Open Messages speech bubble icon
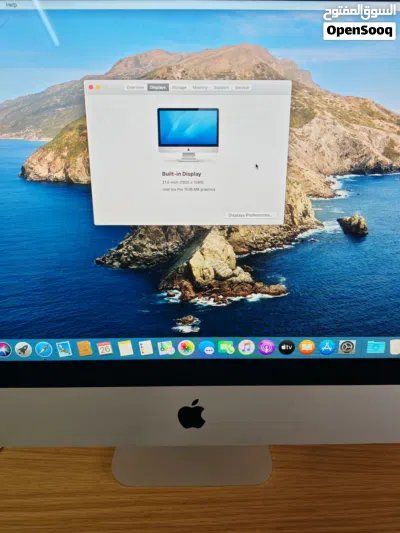The image size is (400, 533). click(207, 348)
